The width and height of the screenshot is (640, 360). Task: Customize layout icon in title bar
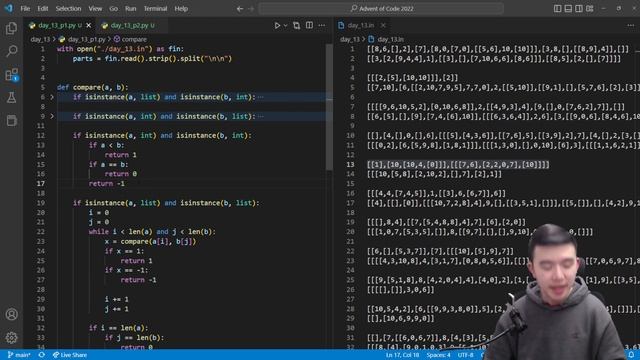tap(590, 9)
